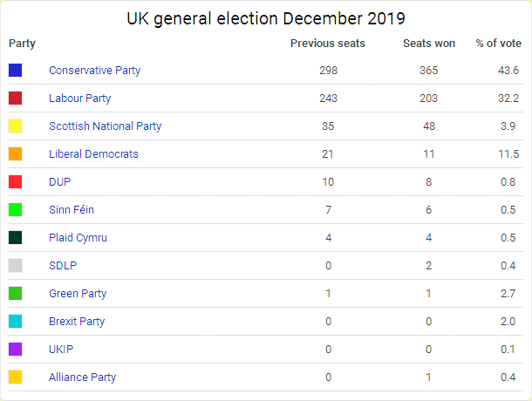This screenshot has width=532, height=401.
Task: Click the Seats won column header
Action: [x=429, y=44]
